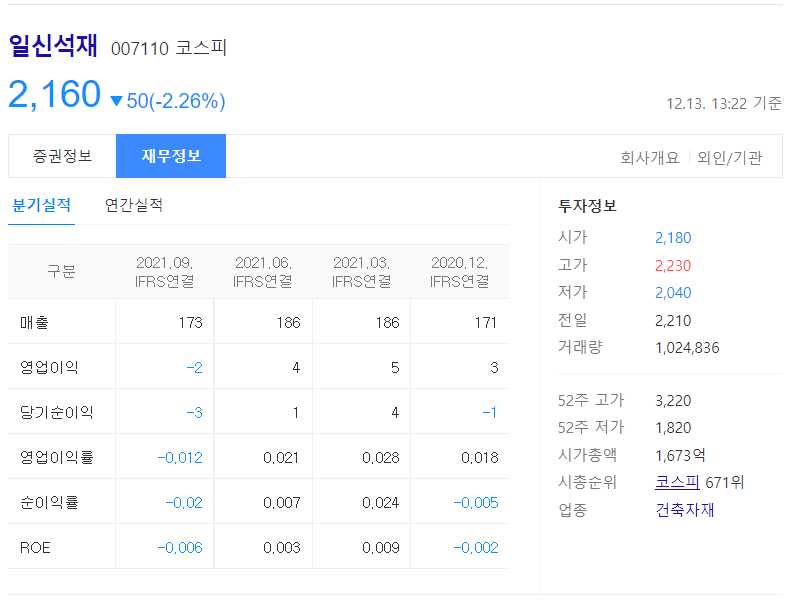Click the 2021.03. IFRS연결 column header
The image size is (793, 600).
coord(361,272)
